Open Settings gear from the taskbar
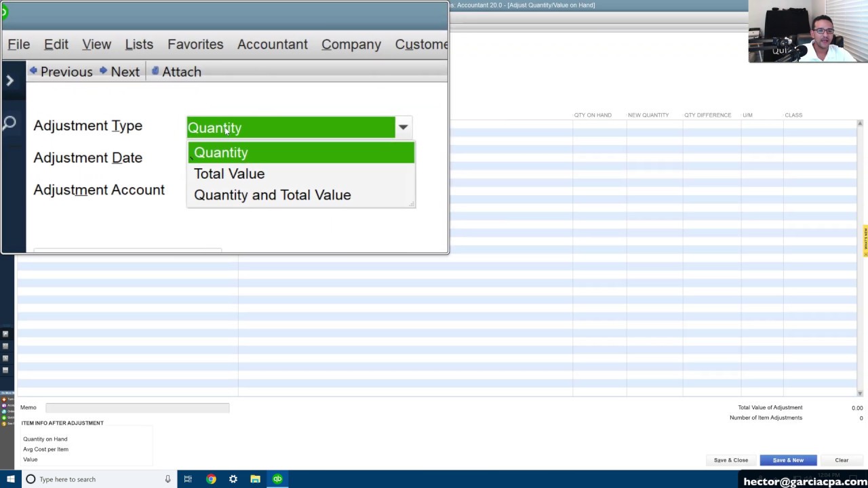This screenshot has height=488, width=868. [x=233, y=479]
